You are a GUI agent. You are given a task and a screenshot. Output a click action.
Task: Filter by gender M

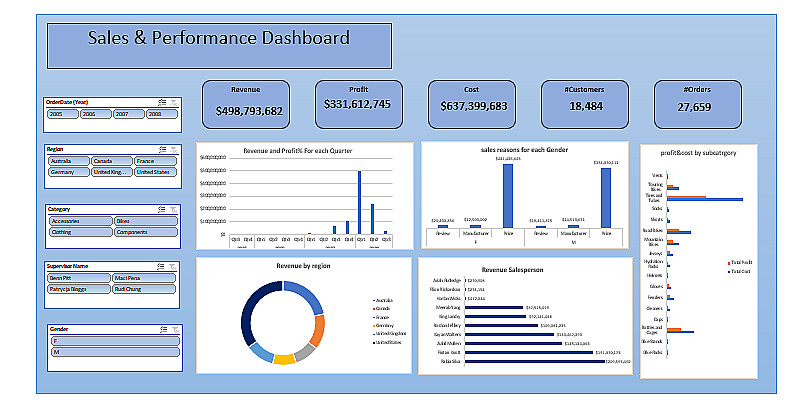coord(115,352)
